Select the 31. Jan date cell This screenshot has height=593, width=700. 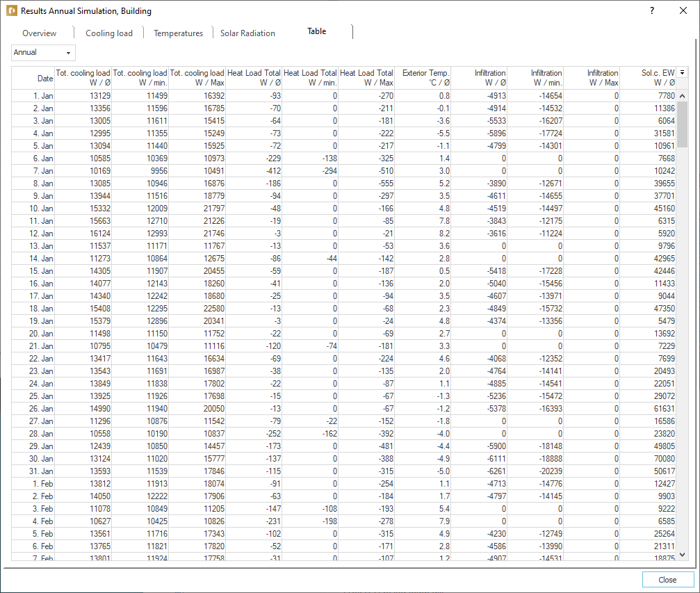(x=33, y=471)
